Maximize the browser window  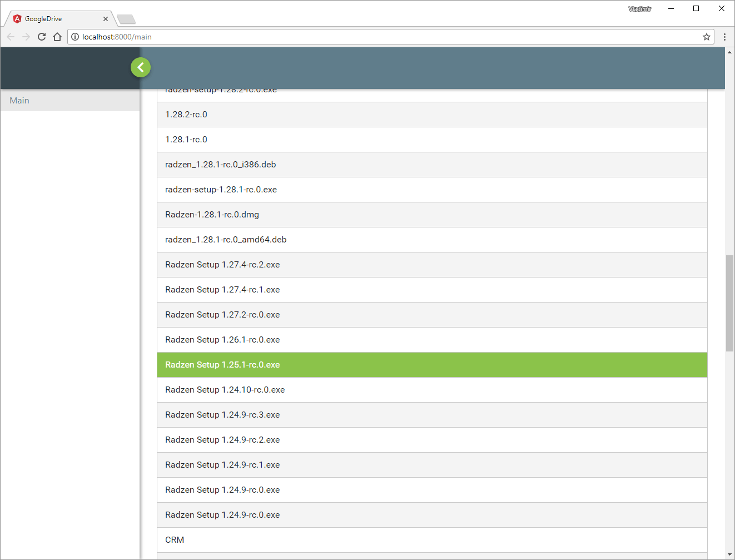click(x=696, y=8)
